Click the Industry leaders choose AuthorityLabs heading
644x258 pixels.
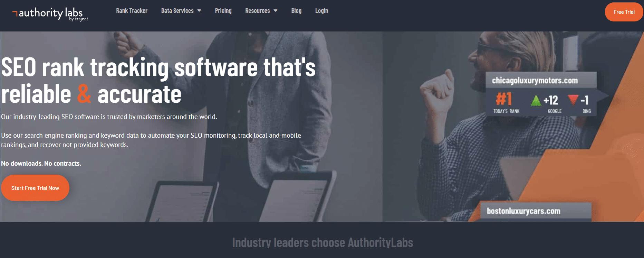point(323,242)
